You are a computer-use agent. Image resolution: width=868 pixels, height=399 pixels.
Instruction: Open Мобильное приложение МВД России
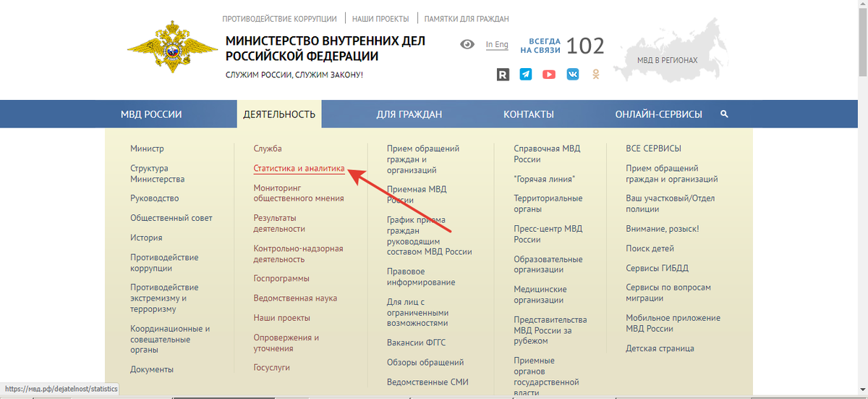point(673,323)
